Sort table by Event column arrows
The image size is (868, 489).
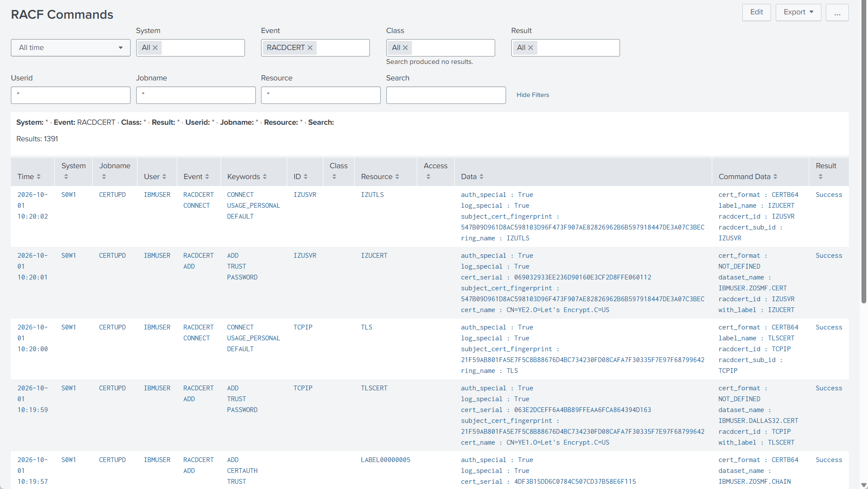pos(207,176)
